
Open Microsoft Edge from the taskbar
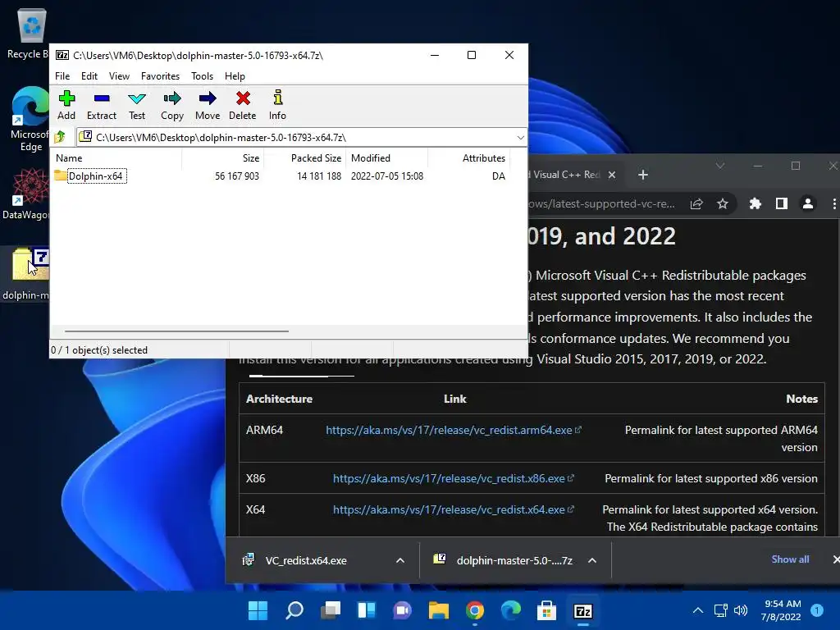(510, 610)
